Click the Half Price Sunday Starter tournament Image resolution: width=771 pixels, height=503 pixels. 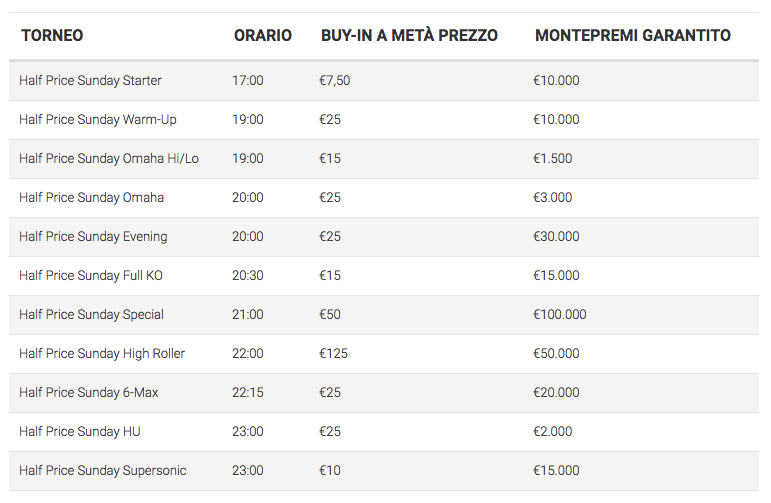pos(90,80)
